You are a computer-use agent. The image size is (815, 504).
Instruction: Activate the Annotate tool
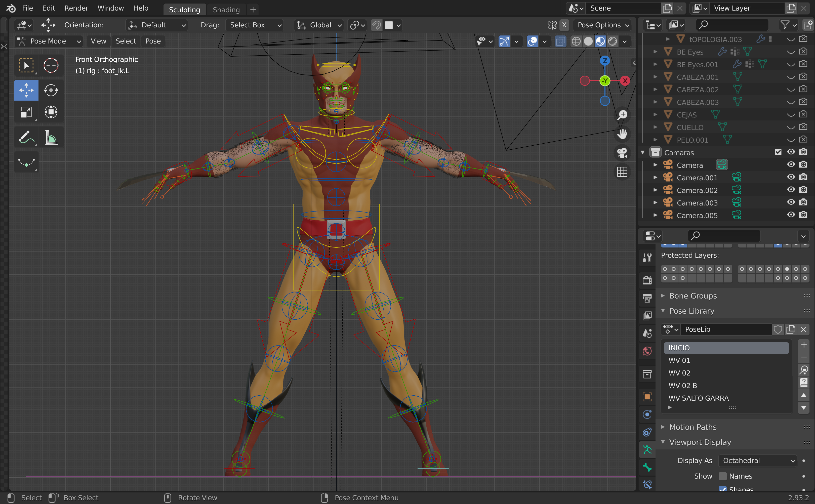[x=26, y=137]
